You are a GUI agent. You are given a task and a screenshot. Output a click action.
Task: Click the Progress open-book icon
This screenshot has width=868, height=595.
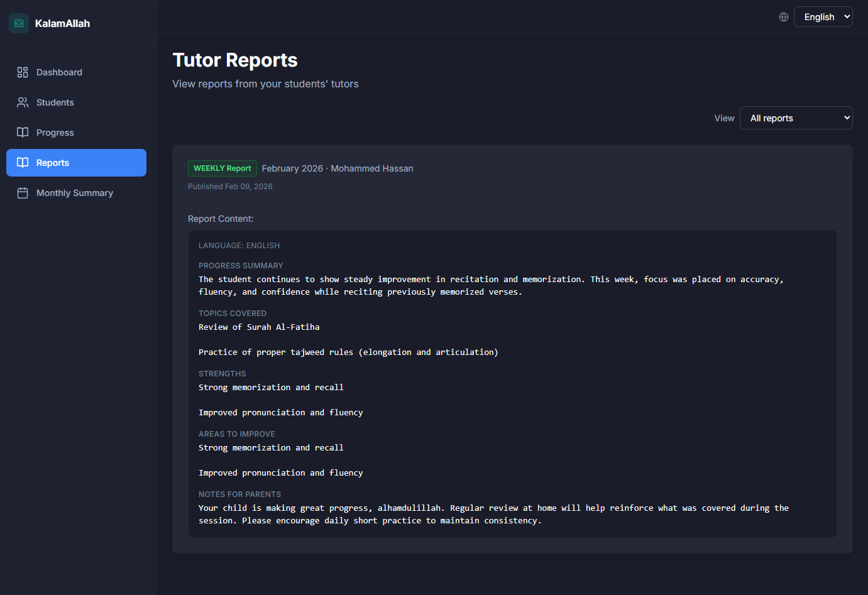pyautogui.click(x=23, y=133)
